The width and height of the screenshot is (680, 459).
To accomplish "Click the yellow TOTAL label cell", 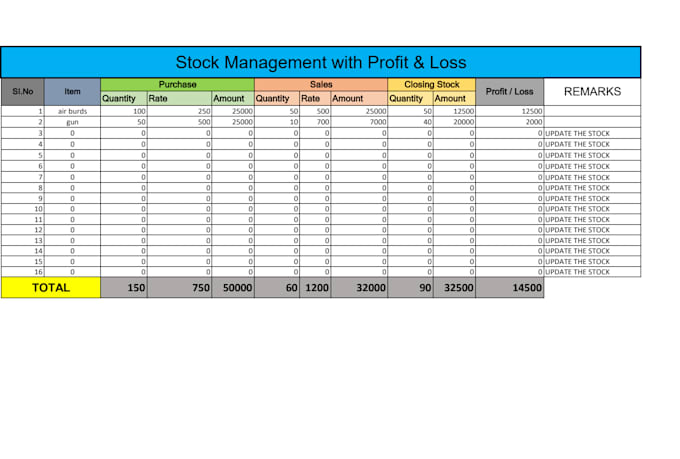I will click(x=51, y=288).
